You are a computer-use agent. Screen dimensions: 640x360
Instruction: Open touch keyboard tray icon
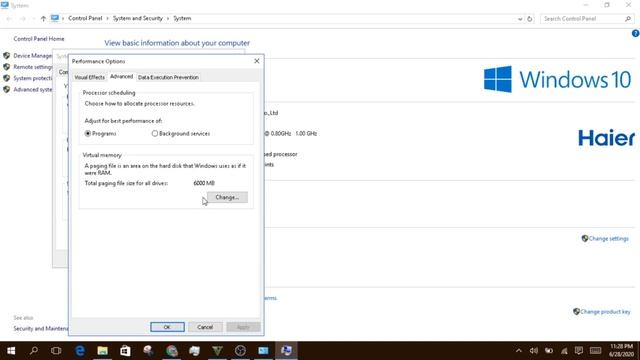596,351
